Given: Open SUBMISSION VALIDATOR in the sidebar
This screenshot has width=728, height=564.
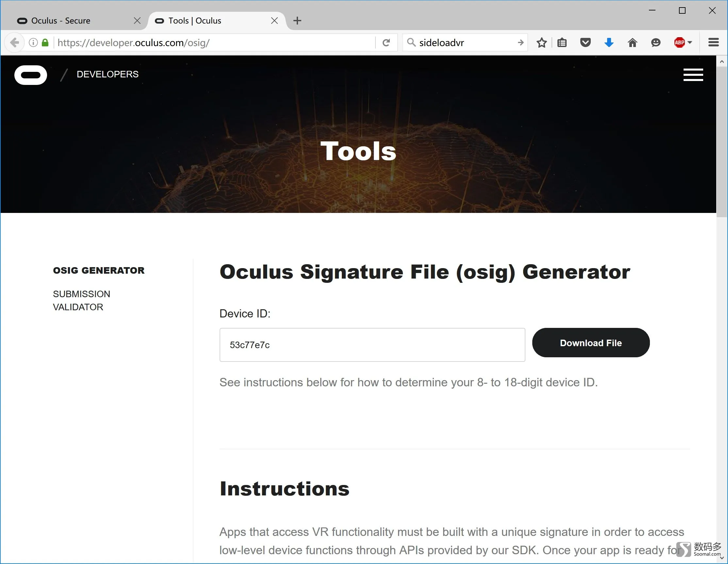Looking at the screenshot, I should point(81,300).
